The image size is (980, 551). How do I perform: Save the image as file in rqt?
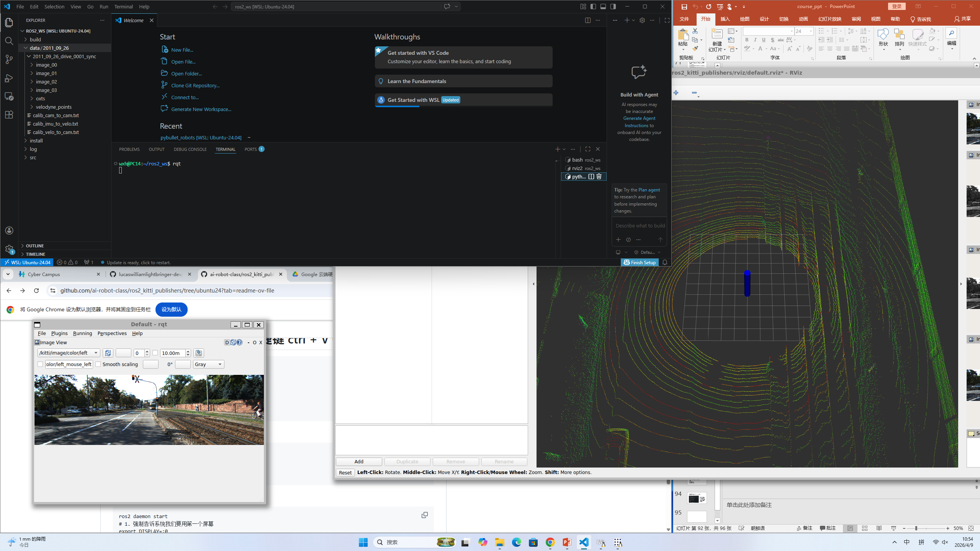point(198,353)
